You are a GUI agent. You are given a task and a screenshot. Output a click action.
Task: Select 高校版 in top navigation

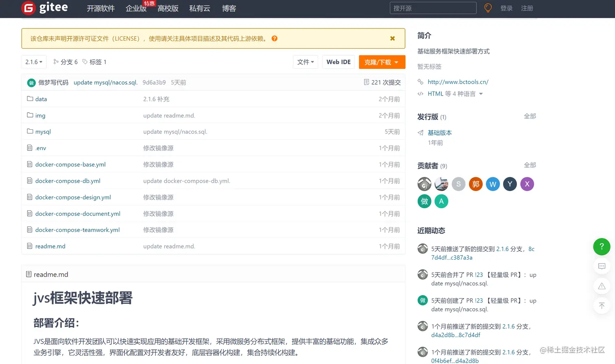pyautogui.click(x=168, y=9)
